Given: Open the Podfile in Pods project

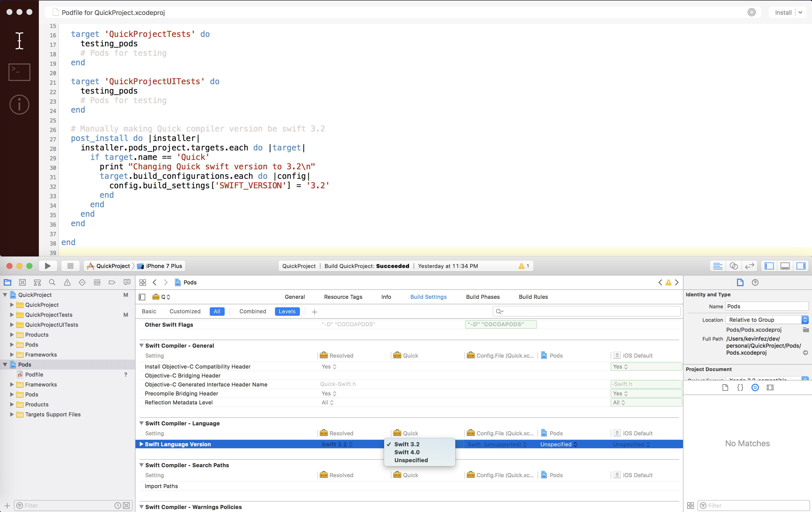Looking at the screenshot, I should click(34, 375).
